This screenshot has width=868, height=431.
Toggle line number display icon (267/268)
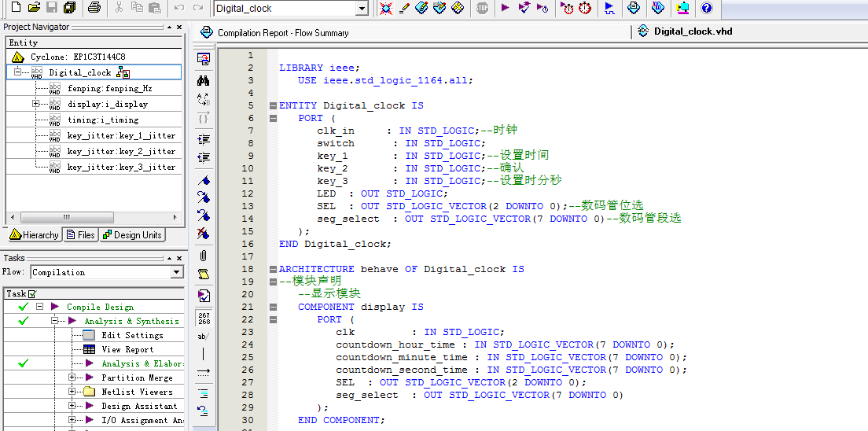point(203,318)
